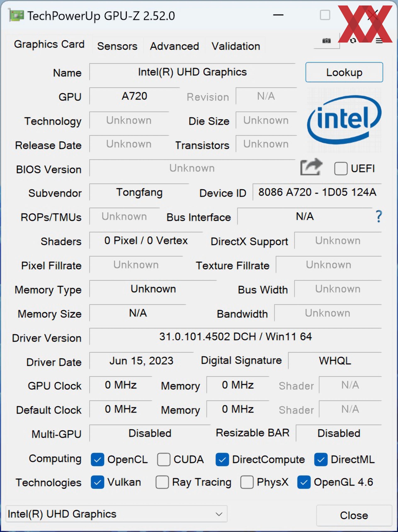This screenshot has height=532, width=398.
Task: Open the Advanced tab
Action: [x=175, y=46]
